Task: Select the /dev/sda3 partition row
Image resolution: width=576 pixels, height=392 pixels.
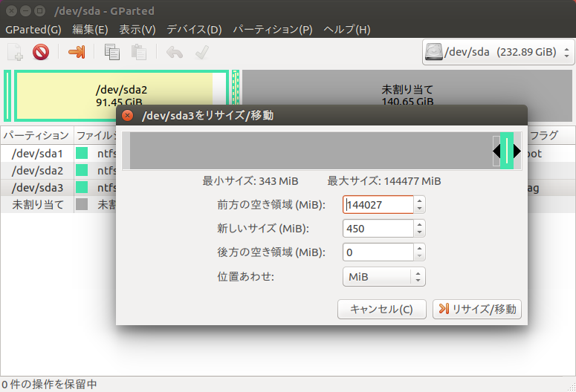Action: pos(59,187)
